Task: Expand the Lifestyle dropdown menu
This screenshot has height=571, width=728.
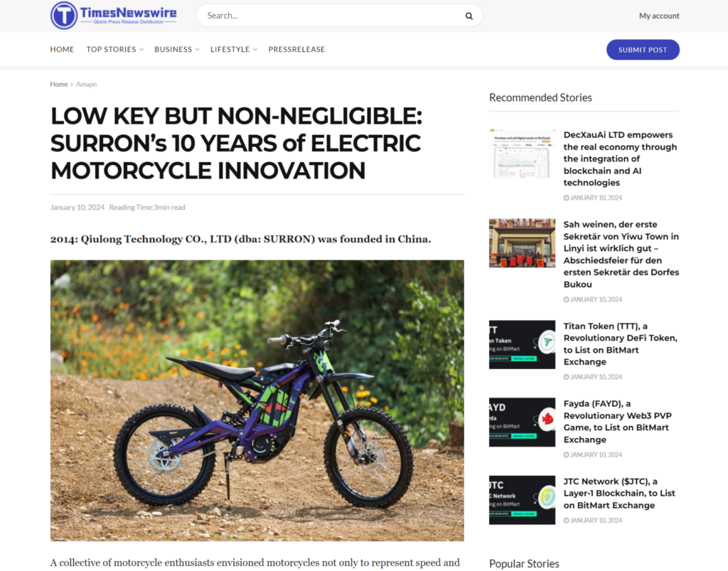Action: pos(233,49)
